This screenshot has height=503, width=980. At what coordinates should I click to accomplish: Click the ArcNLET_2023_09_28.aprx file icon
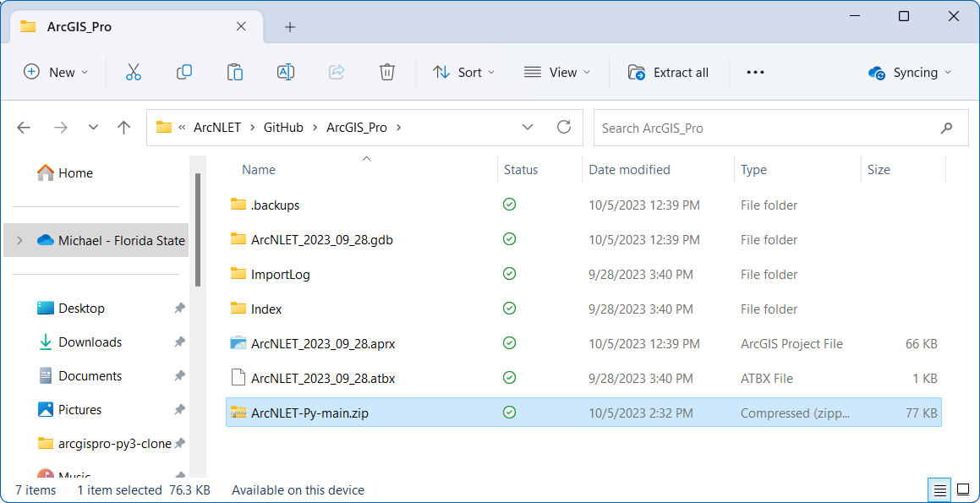(238, 343)
